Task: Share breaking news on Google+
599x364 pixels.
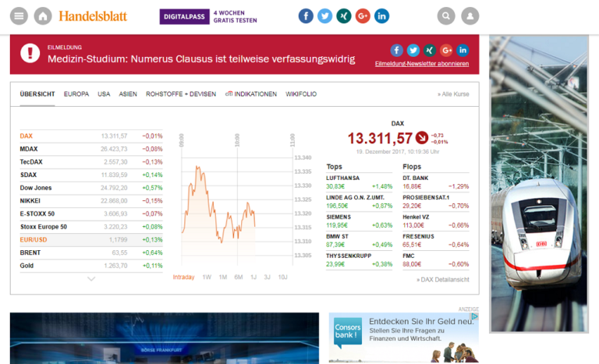Action: pyautogui.click(x=446, y=50)
